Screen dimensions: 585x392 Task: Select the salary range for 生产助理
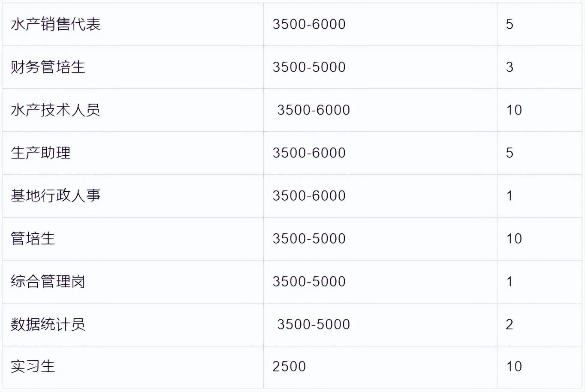click(309, 153)
